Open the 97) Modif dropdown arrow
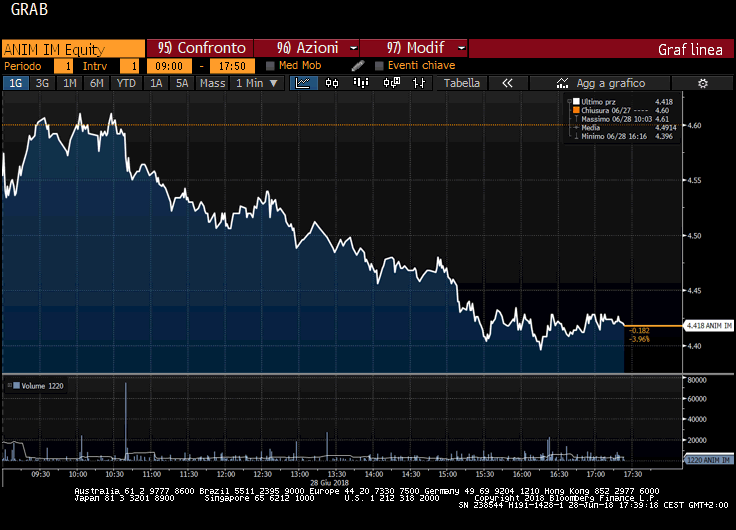The image size is (736, 530). coord(462,48)
